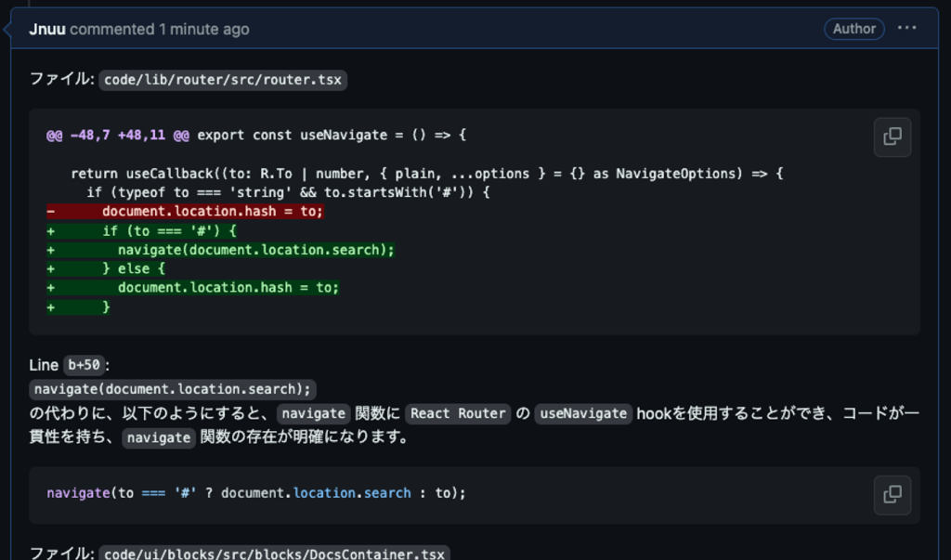The height and width of the screenshot is (560, 951).
Task: Click the typeof to === 'string' context line
Action: [288, 192]
